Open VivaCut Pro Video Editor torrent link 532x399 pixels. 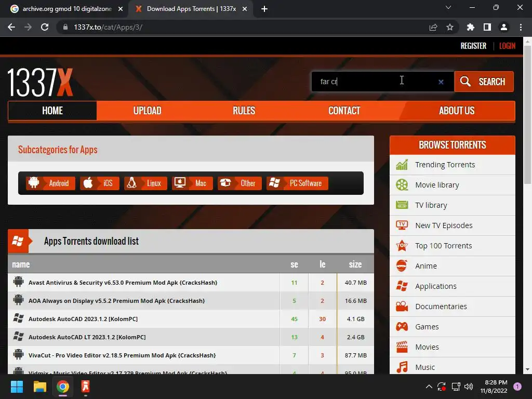pyautogui.click(x=122, y=355)
